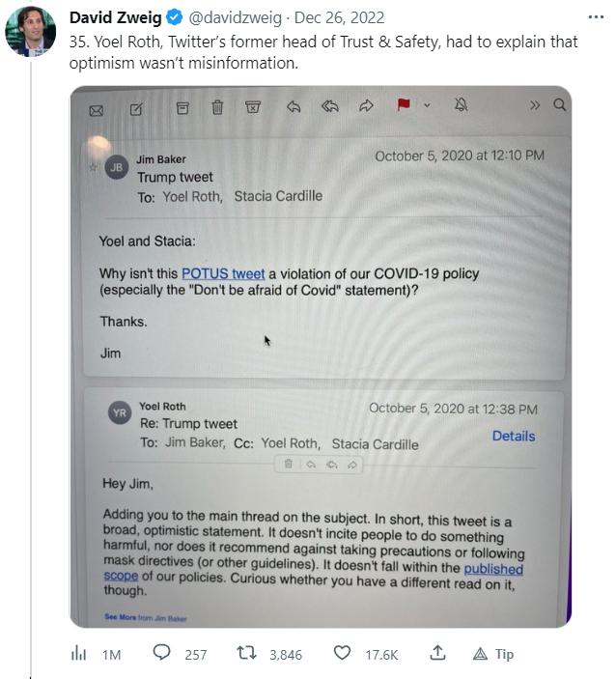616x679 pixels.
Task: Click the envelope get-mail icon
Action: [96, 109]
